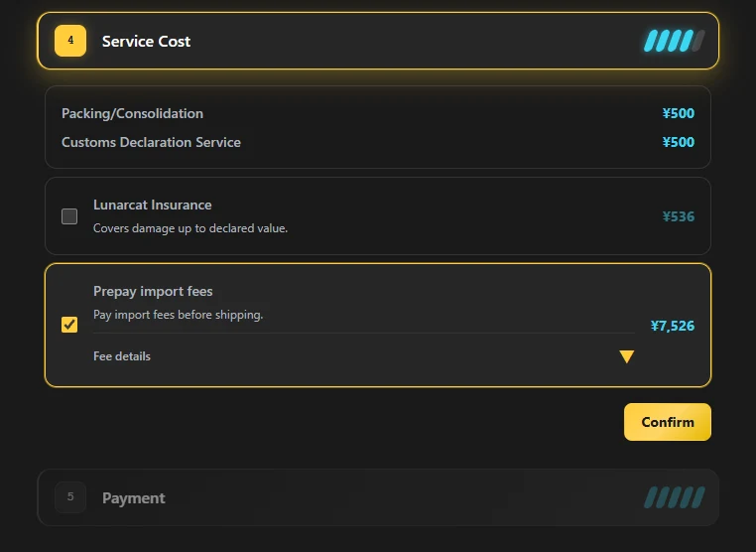Click the ¥7,526 import fees amount
Screen dimensions: 756x552
[x=673, y=327]
